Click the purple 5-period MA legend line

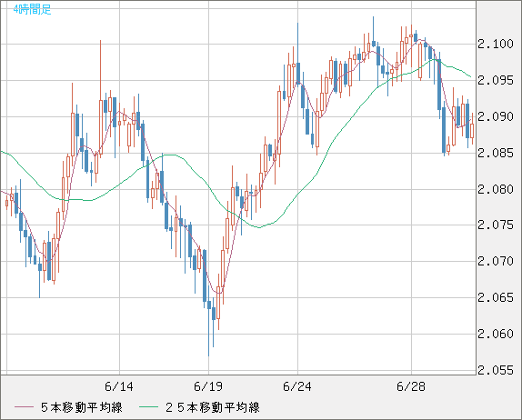(x=24, y=407)
